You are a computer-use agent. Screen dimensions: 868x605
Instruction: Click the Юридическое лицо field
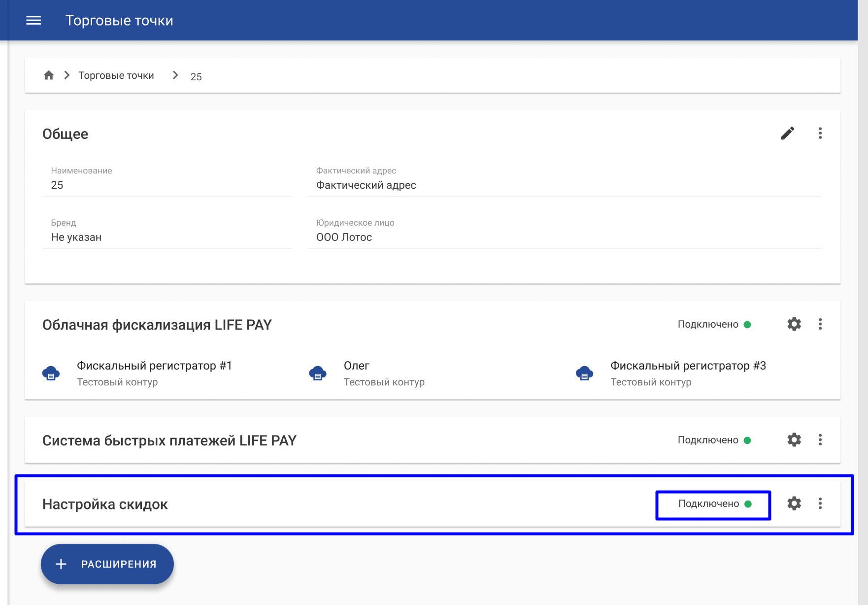565,233
